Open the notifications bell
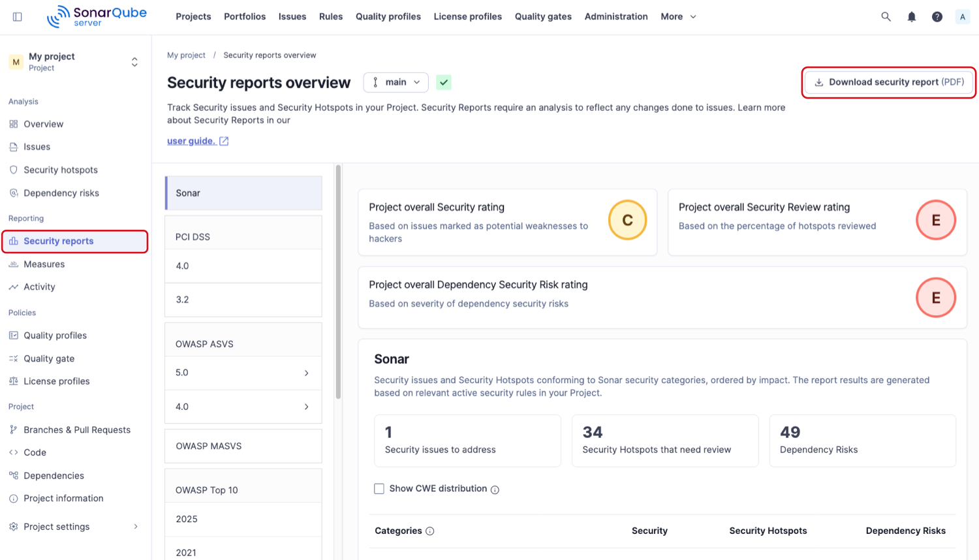The image size is (979, 560). coord(912,17)
